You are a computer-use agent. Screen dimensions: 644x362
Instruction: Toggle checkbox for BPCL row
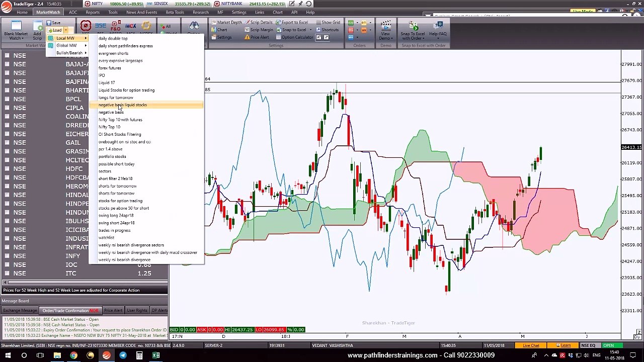(x=7, y=99)
